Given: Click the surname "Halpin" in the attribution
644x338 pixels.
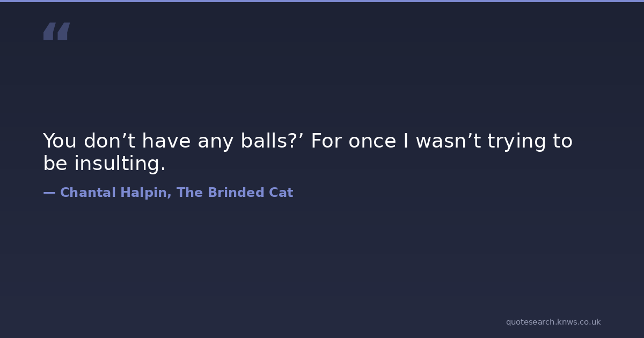Looking at the screenshot, I should tap(145, 193).
